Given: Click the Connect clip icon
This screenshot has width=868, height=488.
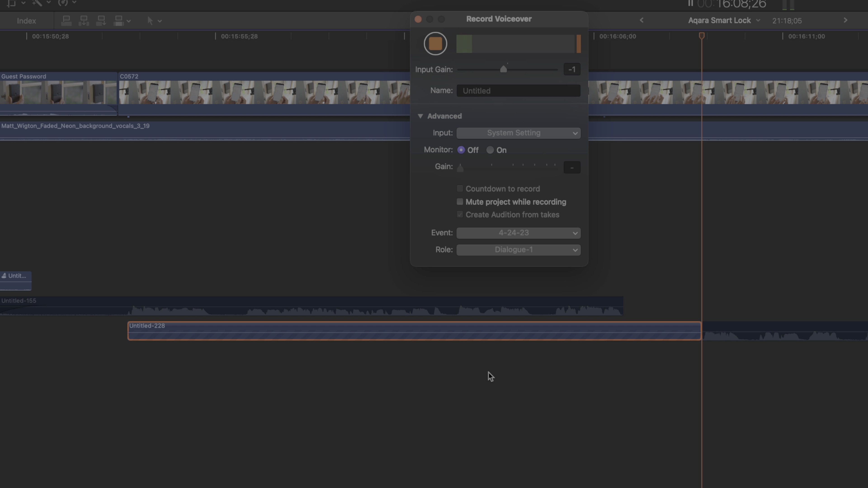Looking at the screenshot, I should tap(66, 21).
